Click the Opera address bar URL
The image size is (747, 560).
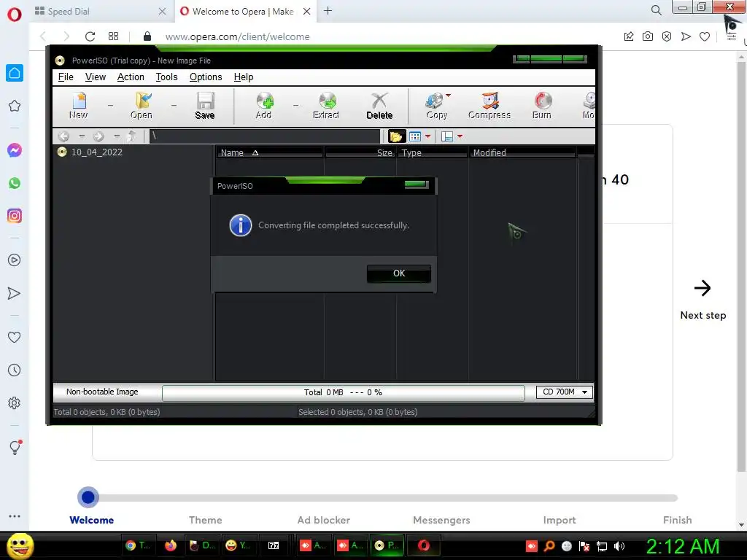point(237,36)
